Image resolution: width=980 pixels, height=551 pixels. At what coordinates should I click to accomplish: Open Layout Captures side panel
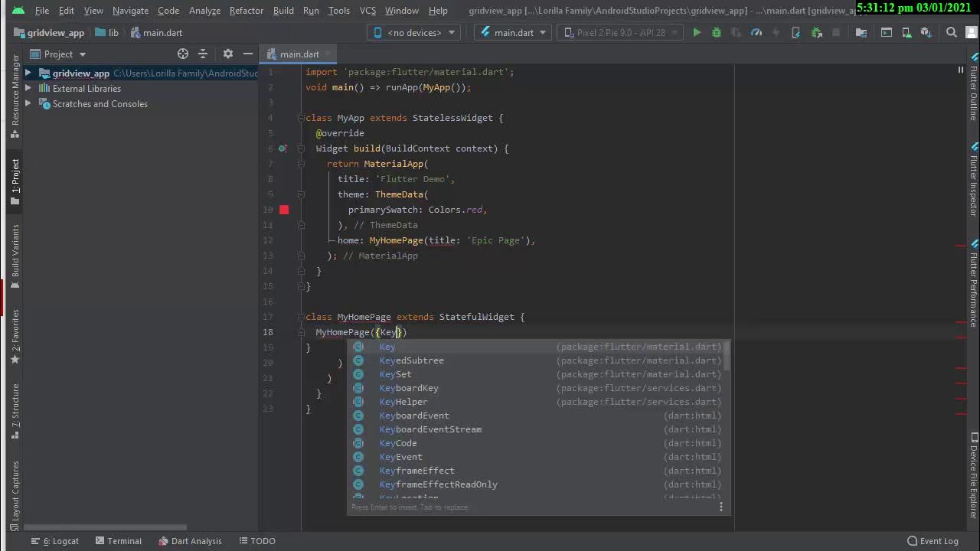[x=15, y=496]
